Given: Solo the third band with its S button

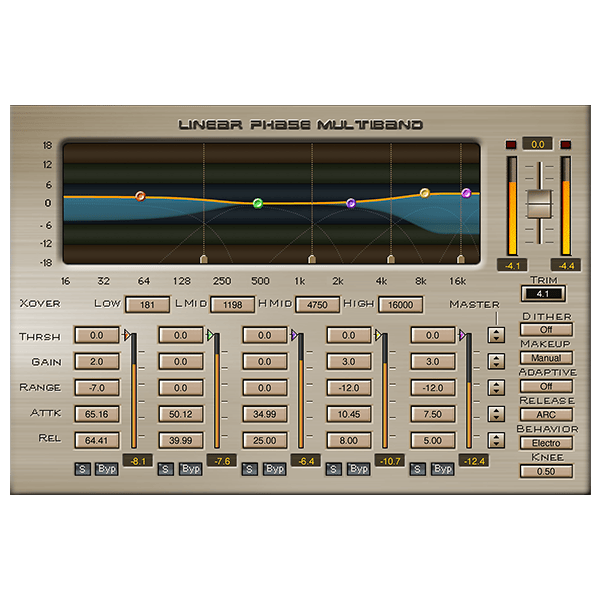Looking at the screenshot, I should [249, 469].
